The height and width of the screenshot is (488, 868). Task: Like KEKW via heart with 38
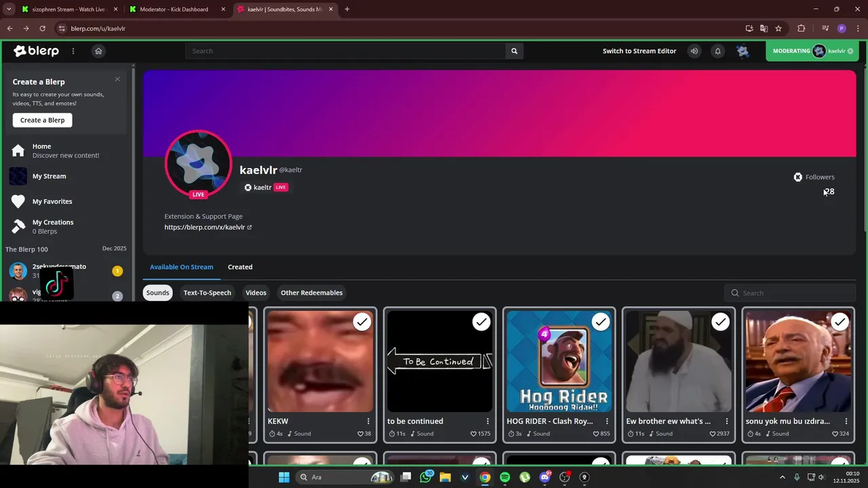pyautogui.click(x=365, y=434)
